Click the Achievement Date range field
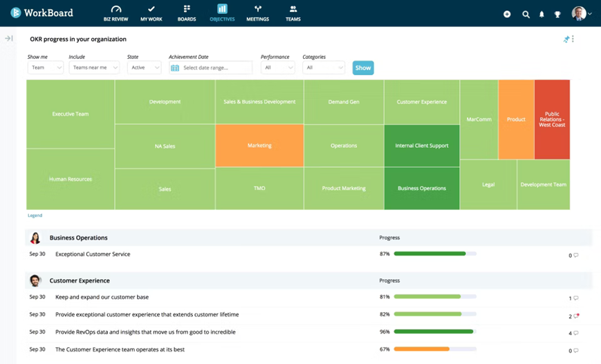Viewport: 601px width, 364px height. coord(210,68)
